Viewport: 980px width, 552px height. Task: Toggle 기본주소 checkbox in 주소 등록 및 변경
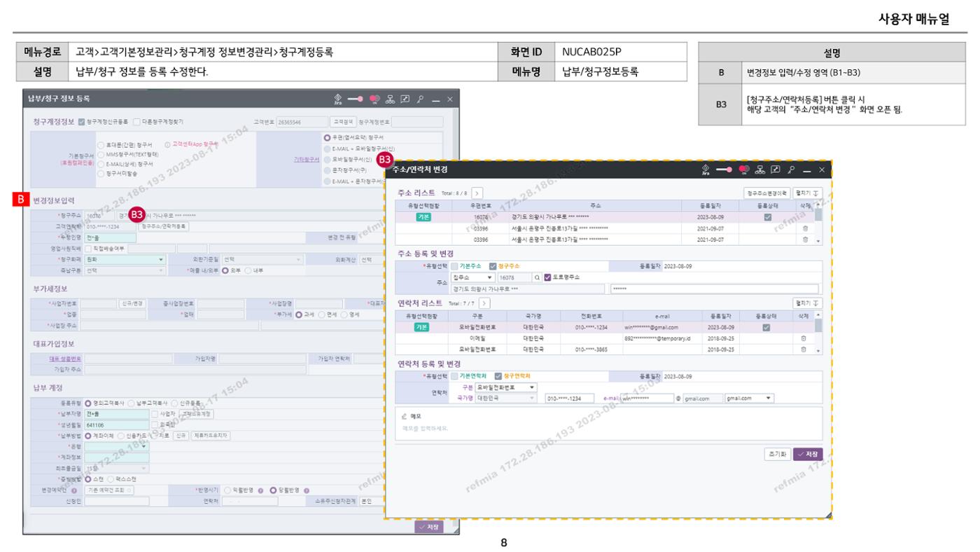(x=455, y=266)
